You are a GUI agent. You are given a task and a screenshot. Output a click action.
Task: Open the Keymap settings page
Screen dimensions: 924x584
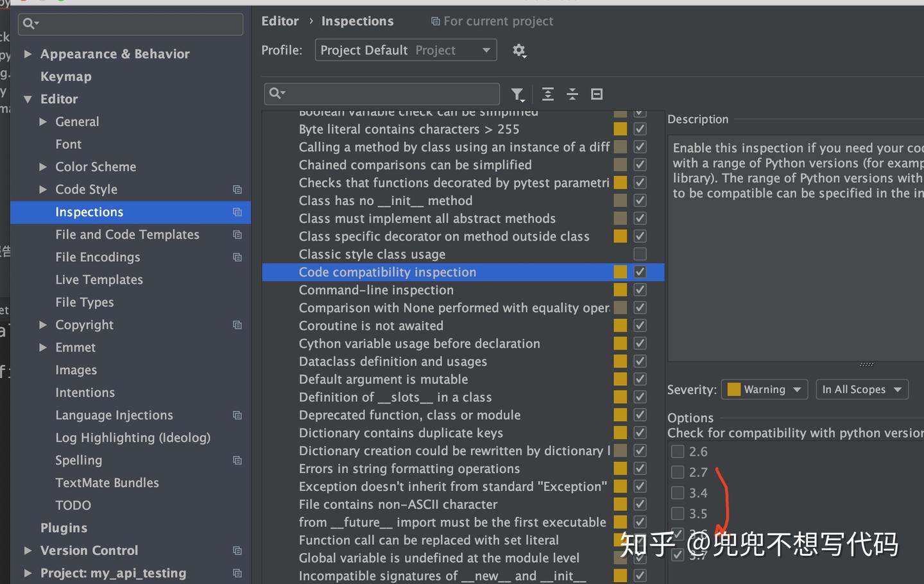tap(65, 76)
